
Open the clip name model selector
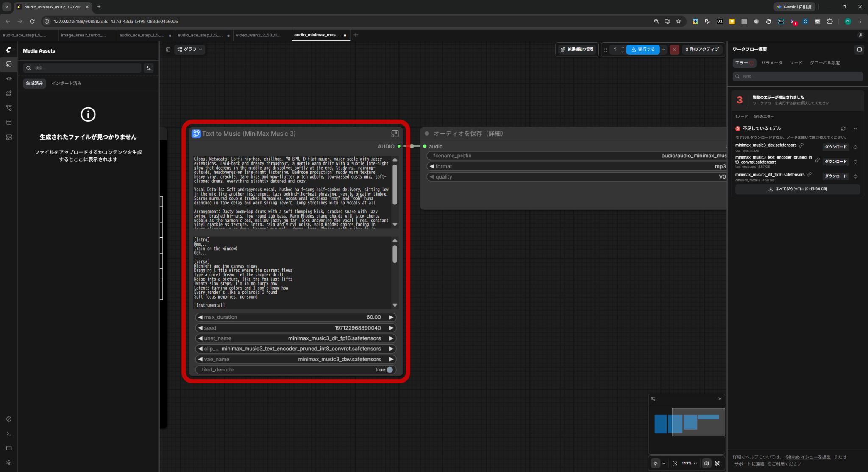pos(295,349)
